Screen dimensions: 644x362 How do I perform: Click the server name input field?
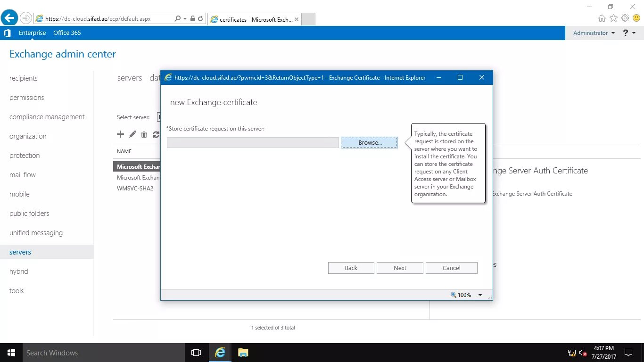(x=253, y=142)
